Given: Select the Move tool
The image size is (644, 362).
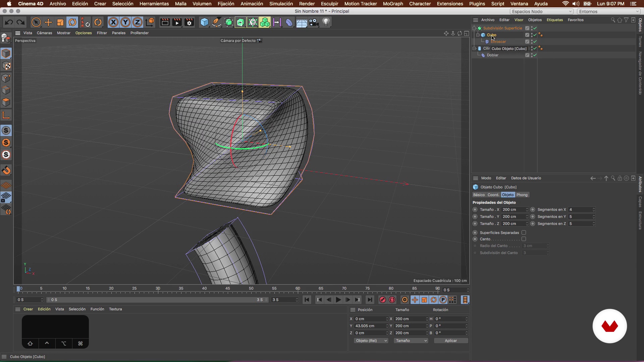Looking at the screenshot, I should pos(48,22).
